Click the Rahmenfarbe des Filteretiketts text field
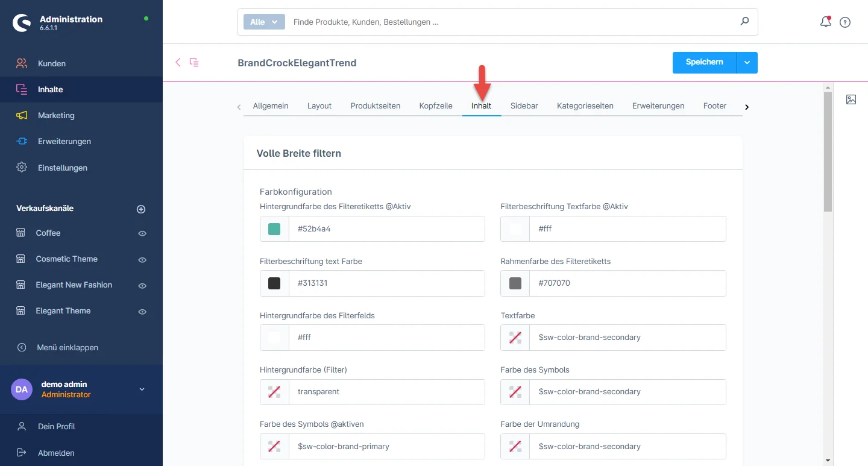The image size is (868, 466). 627,283
